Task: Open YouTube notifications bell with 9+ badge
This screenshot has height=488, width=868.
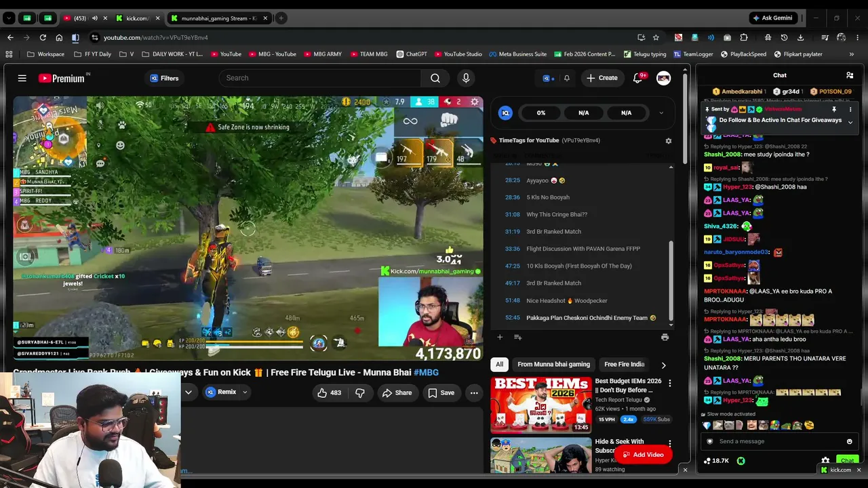Action: coord(638,78)
